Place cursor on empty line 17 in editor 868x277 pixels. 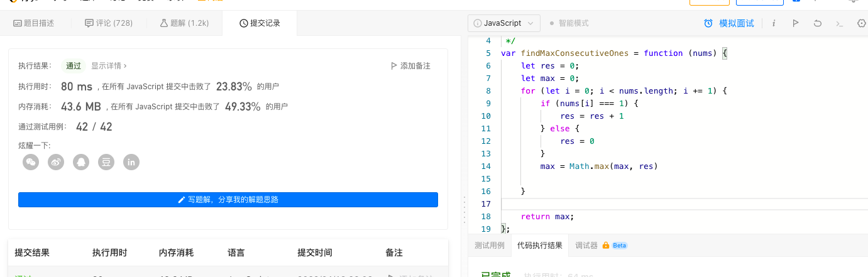pos(684,204)
